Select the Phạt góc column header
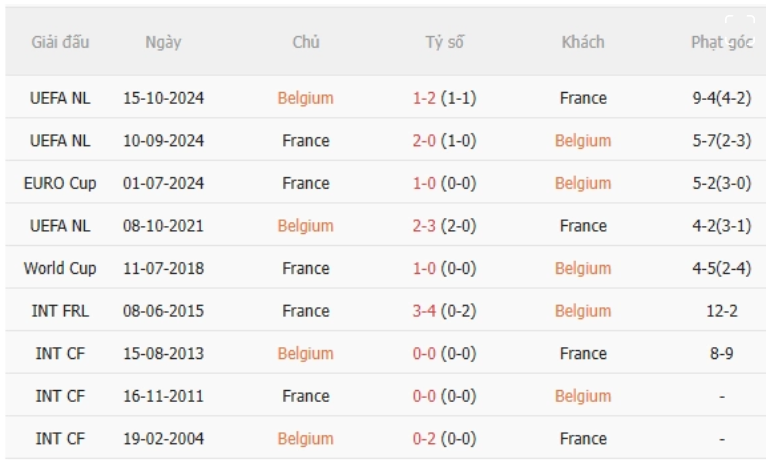 pyautogui.click(x=722, y=42)
